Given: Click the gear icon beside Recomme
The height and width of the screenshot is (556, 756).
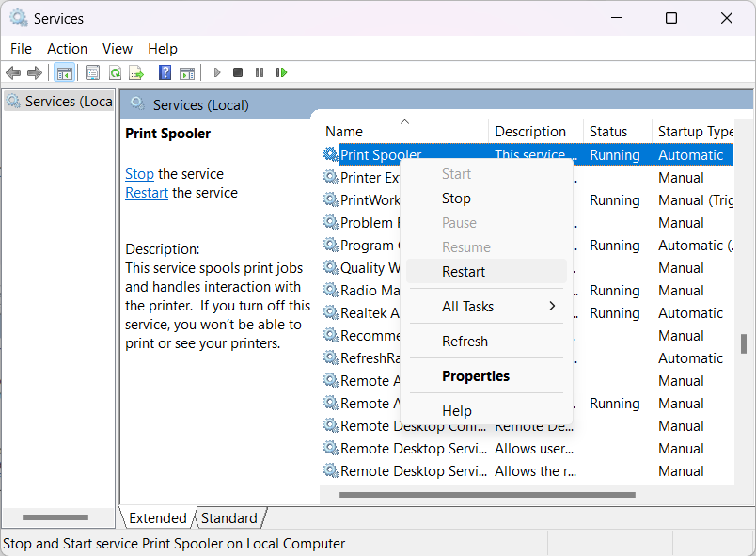Looking at the screenshot, I should click(330, 335).
